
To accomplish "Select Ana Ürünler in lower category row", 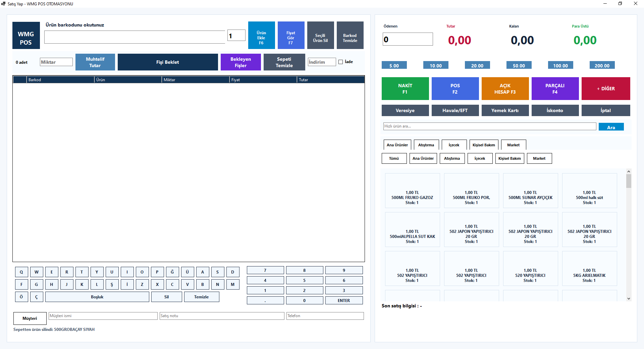I will 423,158.
